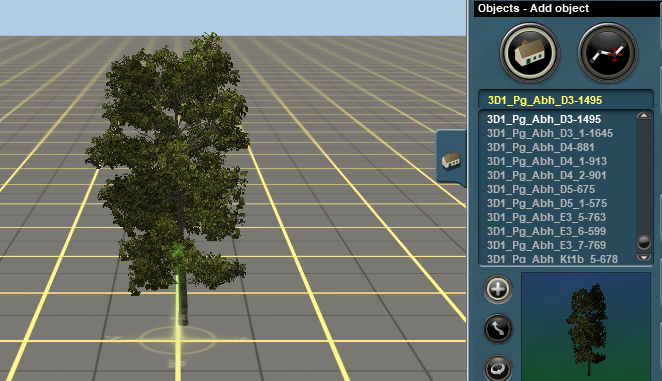Viewport: 662px width, 381px height.
Task: Click the compass ring at the tree base
Action: click(x=178, y=340)
